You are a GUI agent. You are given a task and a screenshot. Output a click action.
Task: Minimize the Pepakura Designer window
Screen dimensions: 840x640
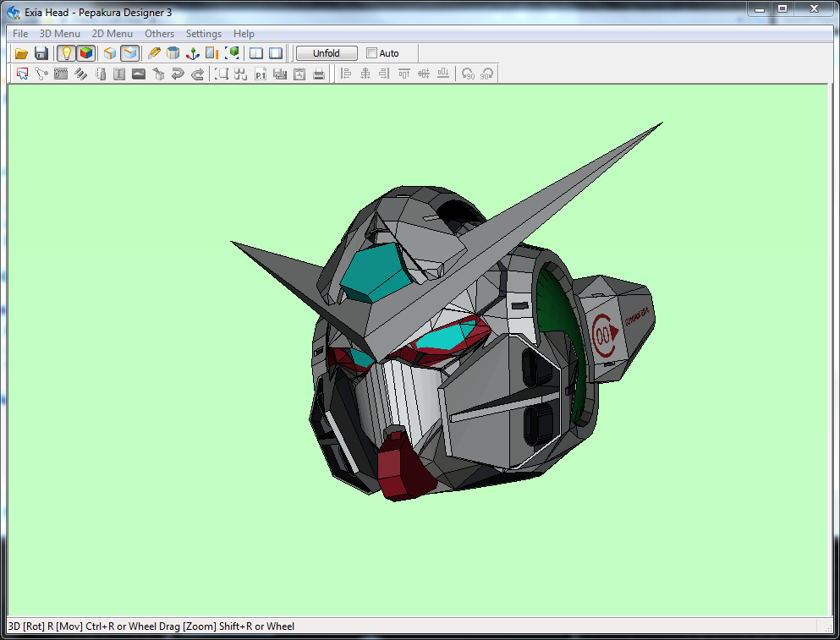760,9
